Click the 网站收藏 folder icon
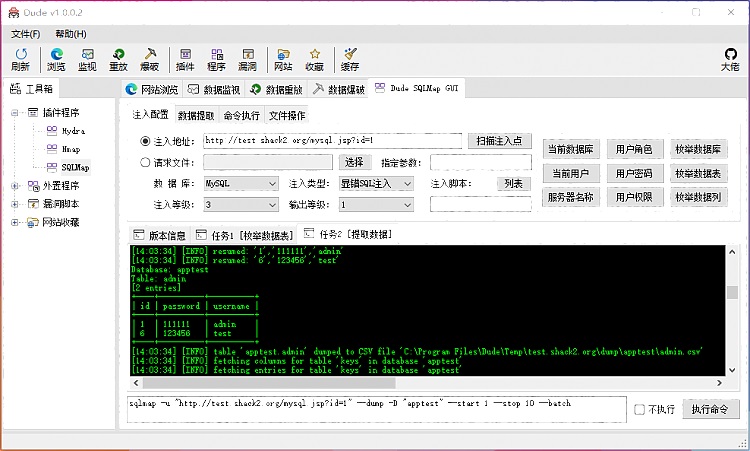The height and width of the screenshot is (451, 750). click(33, 222)
